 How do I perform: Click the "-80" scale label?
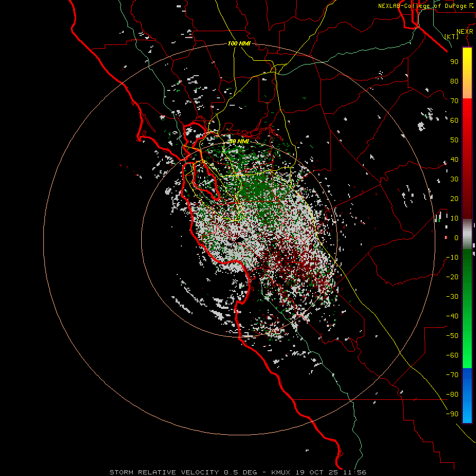(452, 395)
